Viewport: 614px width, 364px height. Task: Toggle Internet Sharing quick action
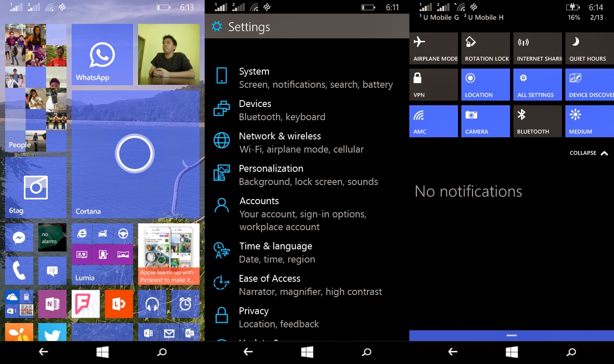[x=538, y=48]
